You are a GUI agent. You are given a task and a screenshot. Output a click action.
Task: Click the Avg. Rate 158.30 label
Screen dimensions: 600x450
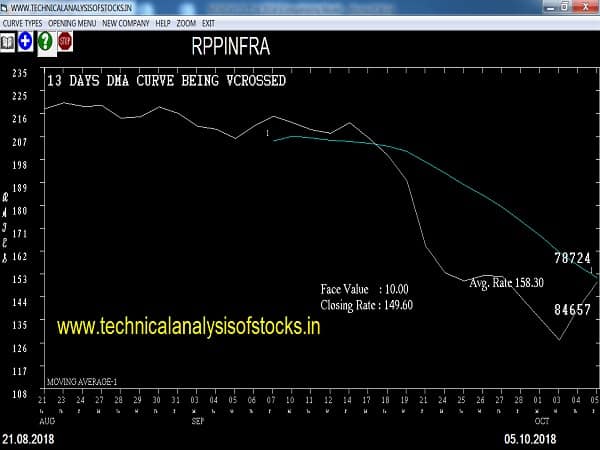click(506, 283)
